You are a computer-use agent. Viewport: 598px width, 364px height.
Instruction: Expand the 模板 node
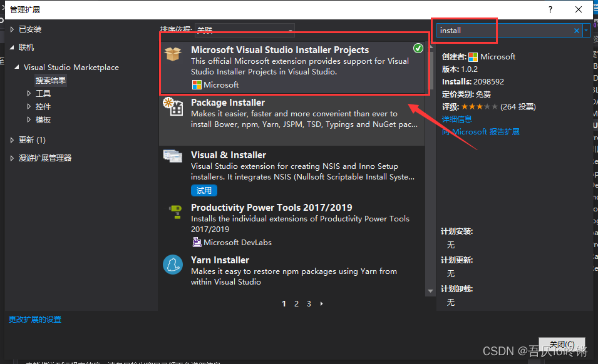29,119
